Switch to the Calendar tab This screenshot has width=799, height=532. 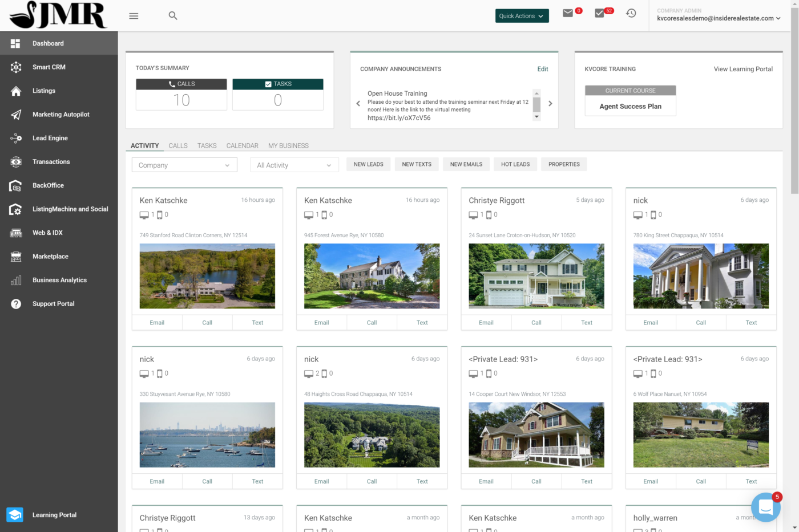pos(242,145)
